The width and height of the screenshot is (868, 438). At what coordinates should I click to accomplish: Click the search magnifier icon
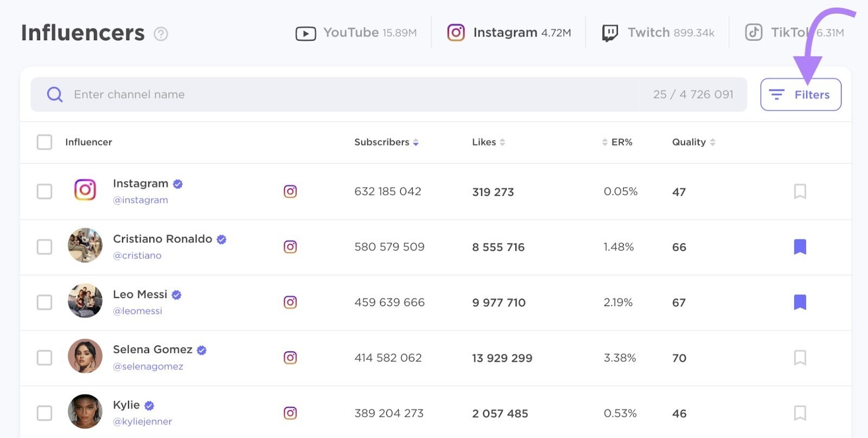(55, 94)
